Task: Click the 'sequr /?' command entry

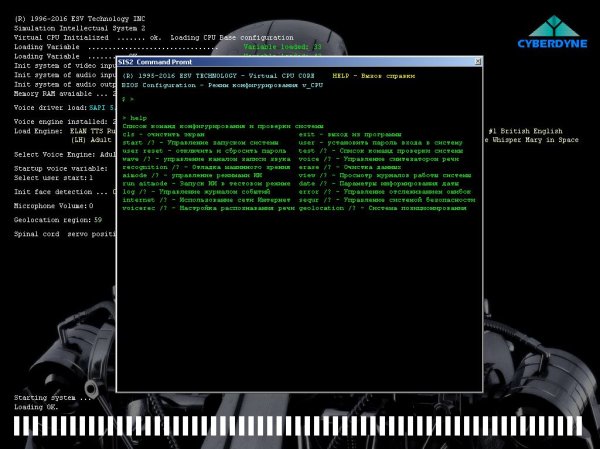Action: (x=386, y=200)
